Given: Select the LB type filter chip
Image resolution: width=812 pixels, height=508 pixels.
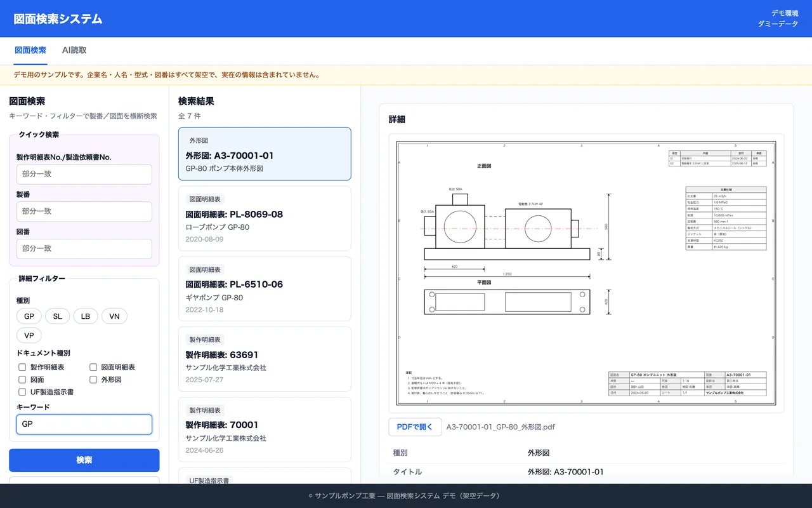Looking at the screenshot, I should tap(86, 316).
